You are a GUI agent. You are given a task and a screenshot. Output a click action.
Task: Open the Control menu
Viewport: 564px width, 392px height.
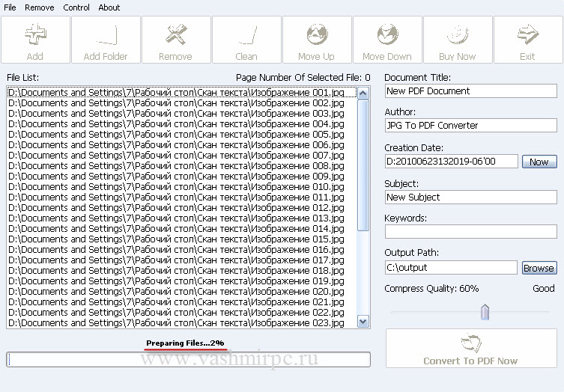coord(76,7)
